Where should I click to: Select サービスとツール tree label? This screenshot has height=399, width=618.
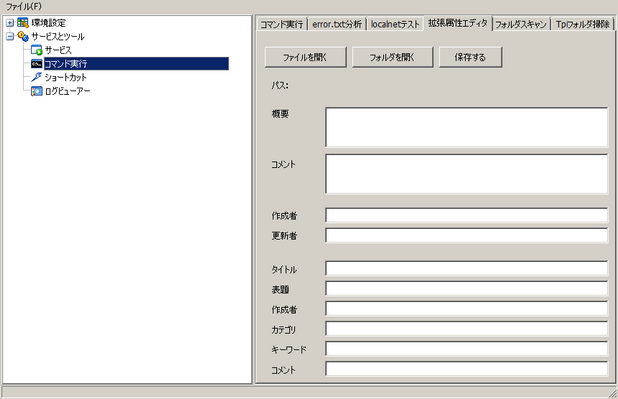coord(58,36)
